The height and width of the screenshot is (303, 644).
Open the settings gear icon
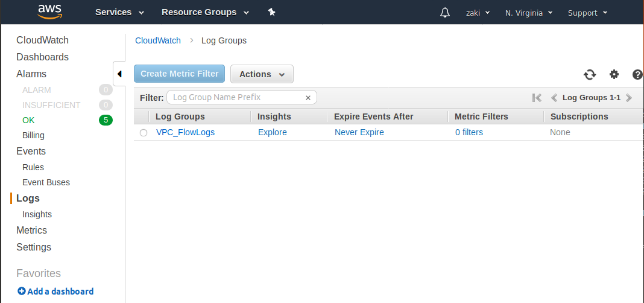point(614,74)
